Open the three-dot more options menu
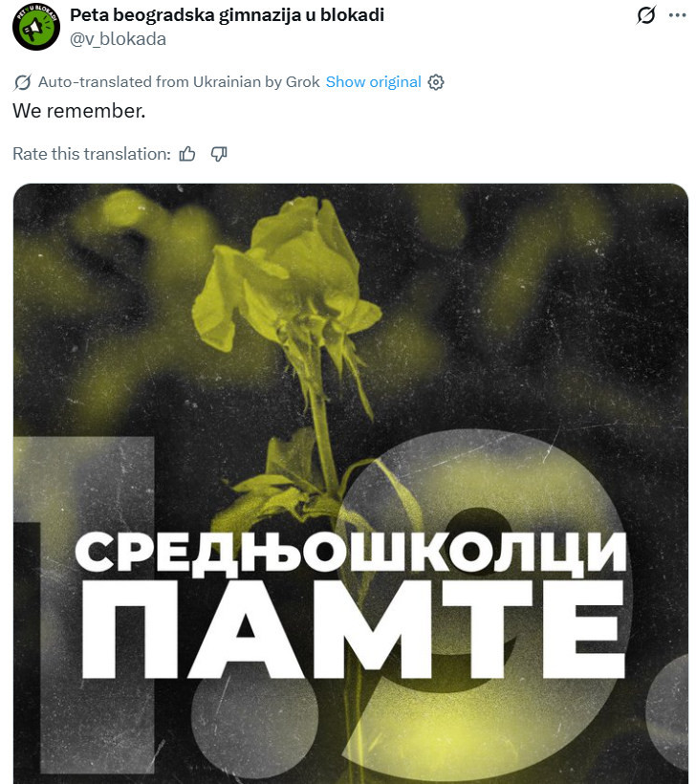Viewport: 696px width, 784px height. pos(677,16)
